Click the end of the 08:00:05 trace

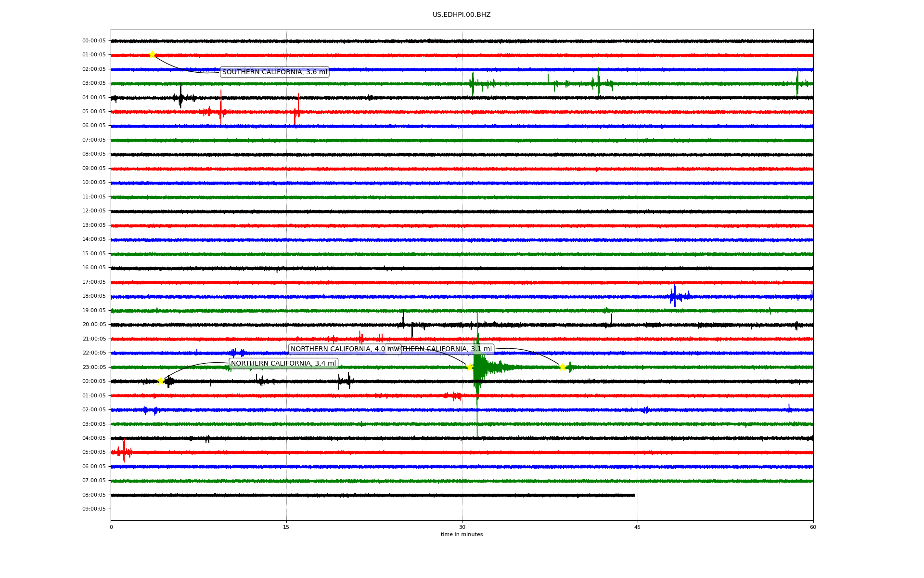pyautogui.click(x=634, y=495)
